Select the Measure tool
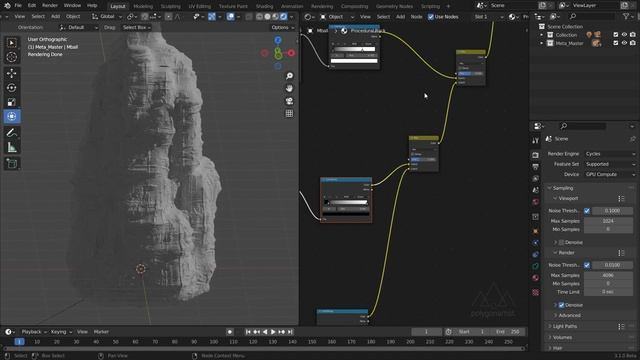This screenshot has width=640, height=360. click(x=12, y=147)
